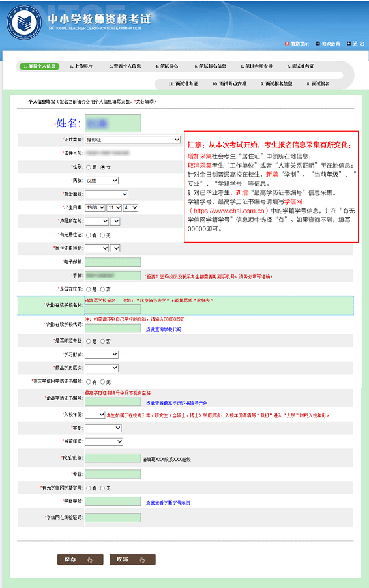Click the exam logo emblem in header
The width and height of the screenshot is (369, 588).
point(24,23)
